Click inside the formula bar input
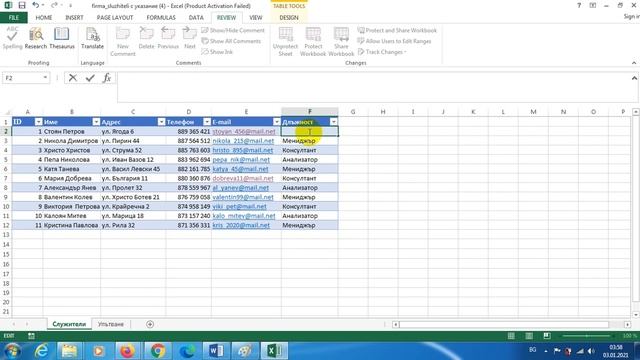This screenshot has width=640, height=360. [373, 87]
